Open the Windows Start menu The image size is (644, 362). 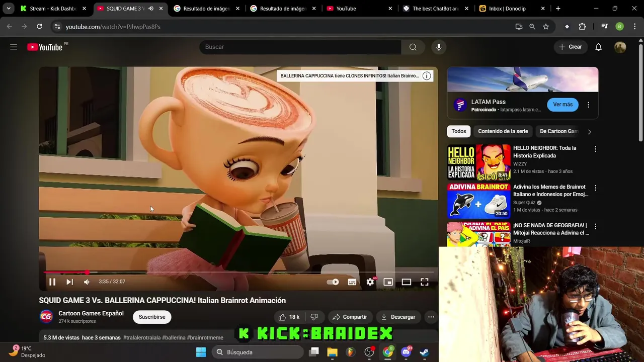[201, 352]
